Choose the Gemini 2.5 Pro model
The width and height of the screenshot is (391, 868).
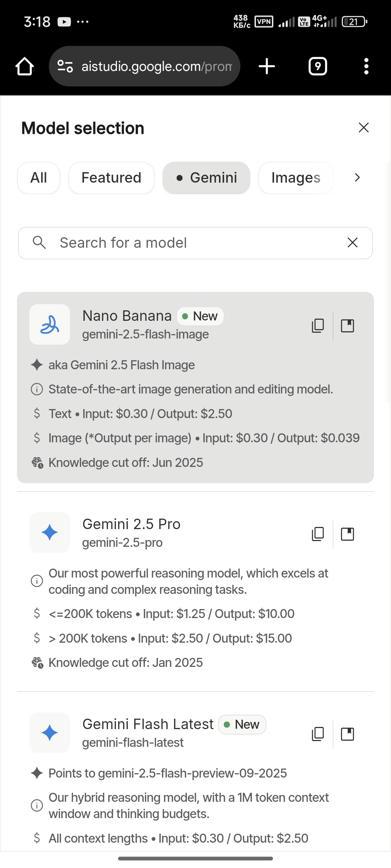(x=131, y=532)
